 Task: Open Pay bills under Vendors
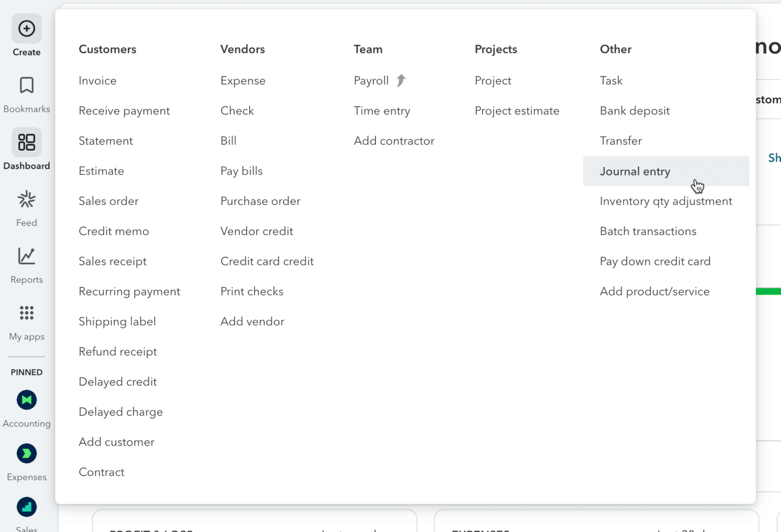[x=241, y=171]
